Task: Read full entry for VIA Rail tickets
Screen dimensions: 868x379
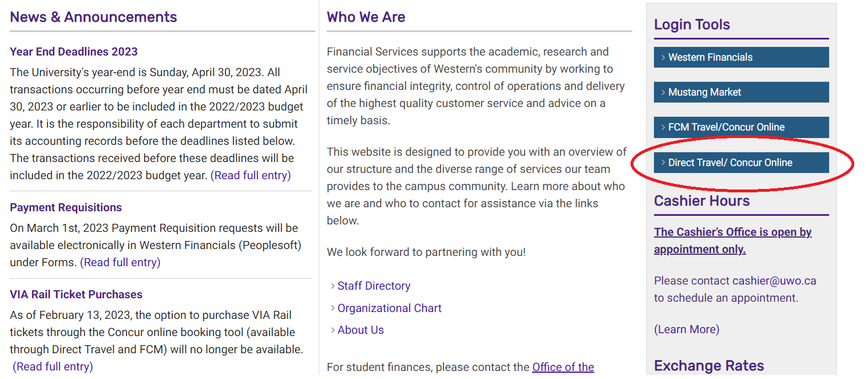Action: (x=53, y=366)
